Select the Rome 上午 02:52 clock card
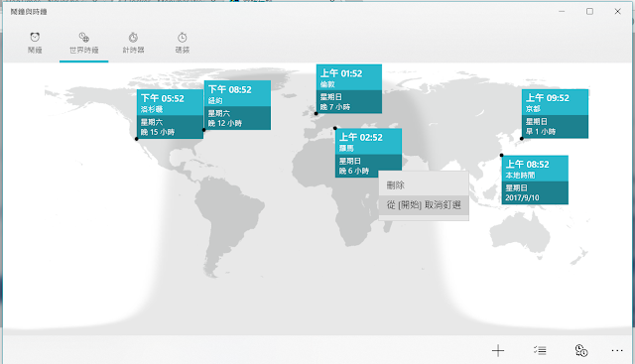This screenshot has height=364, width=635. [x=368, y=153]
